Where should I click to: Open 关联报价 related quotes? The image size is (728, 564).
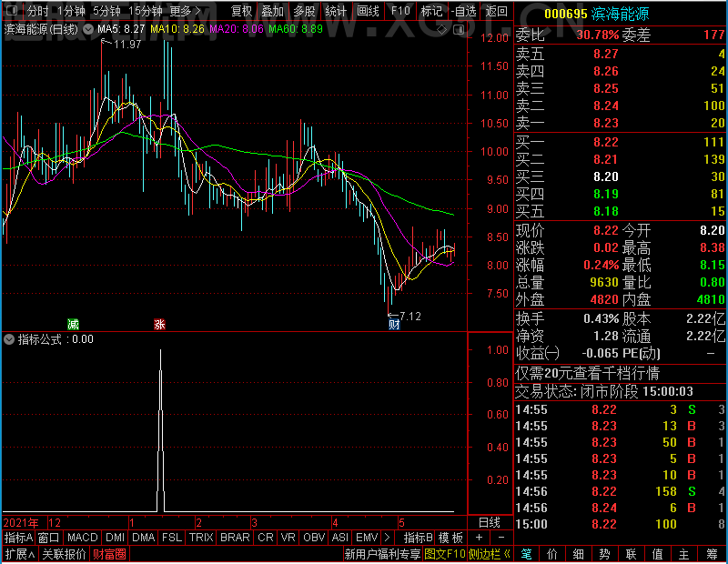[x=64, y=554]
